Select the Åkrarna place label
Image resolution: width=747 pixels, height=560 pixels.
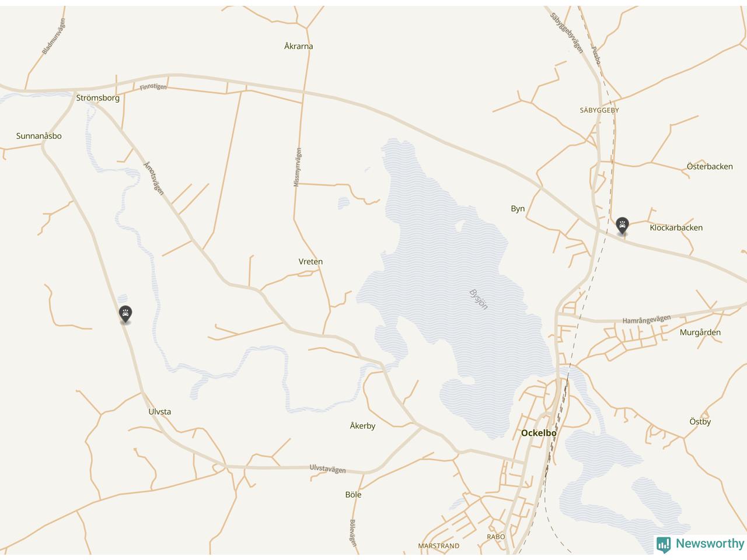point(298,46)
